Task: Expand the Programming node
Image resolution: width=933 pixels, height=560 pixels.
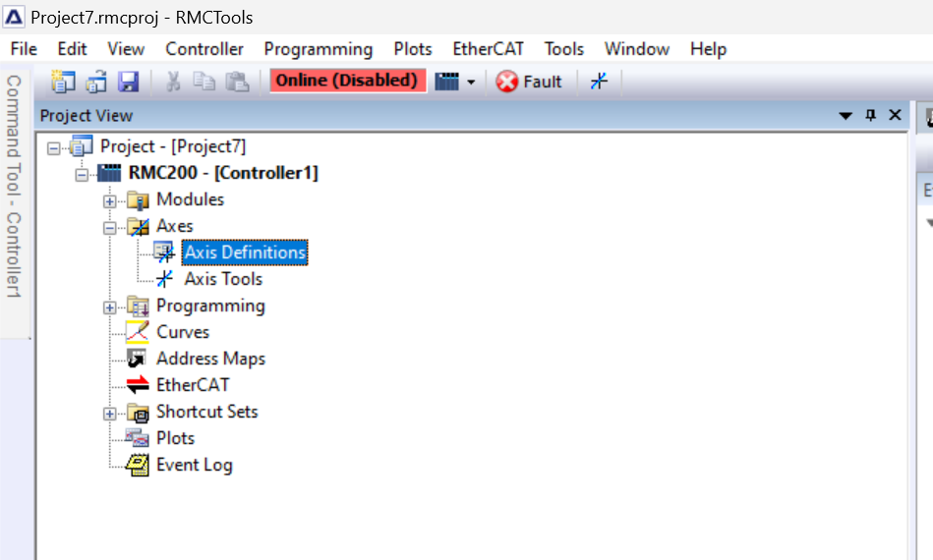Action: tap(109, 308)
